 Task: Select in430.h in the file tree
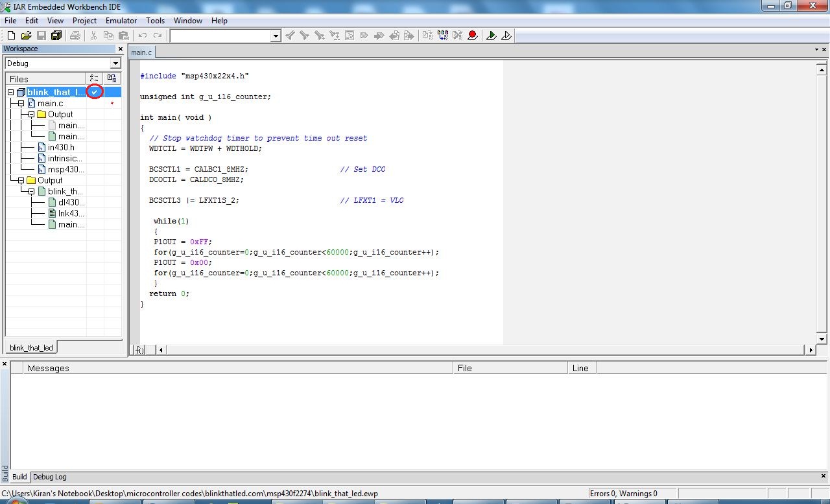click(x=60, y=148)
